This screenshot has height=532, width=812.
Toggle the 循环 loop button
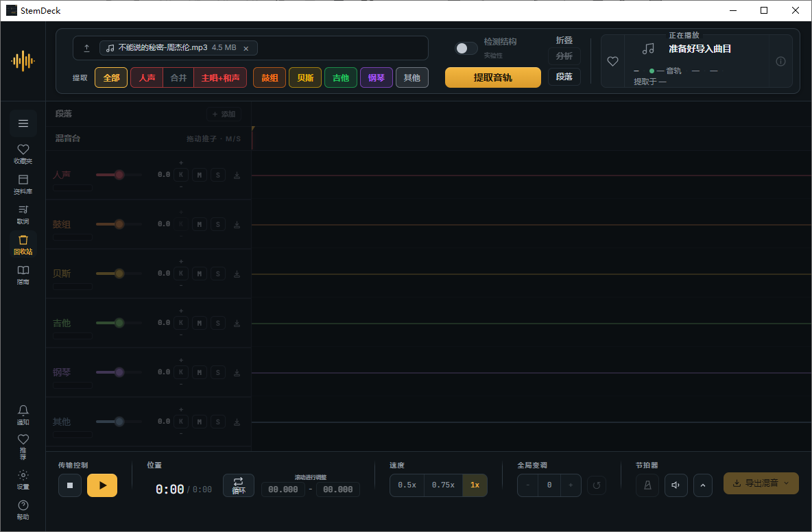pos(238,485)
